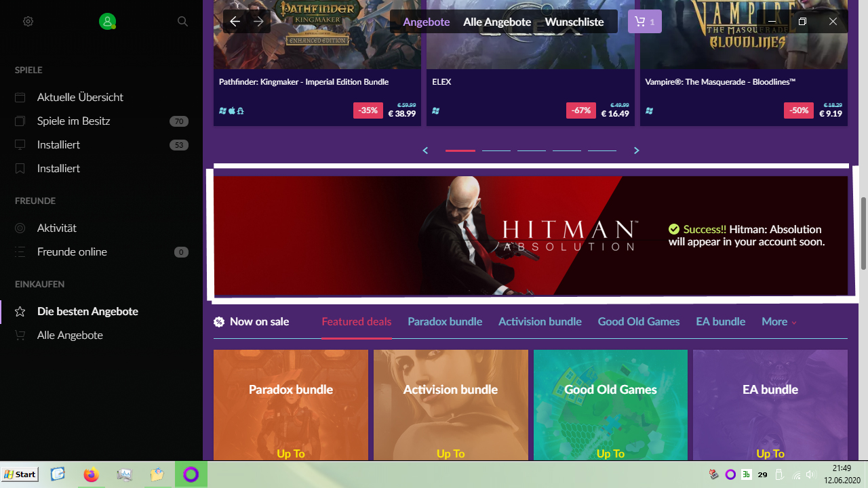Viewport: 868px width, 488px height.
Task: Open the Pathfinder: Kingmaker Imperial Edition title
Action: (x=304, y=82)
